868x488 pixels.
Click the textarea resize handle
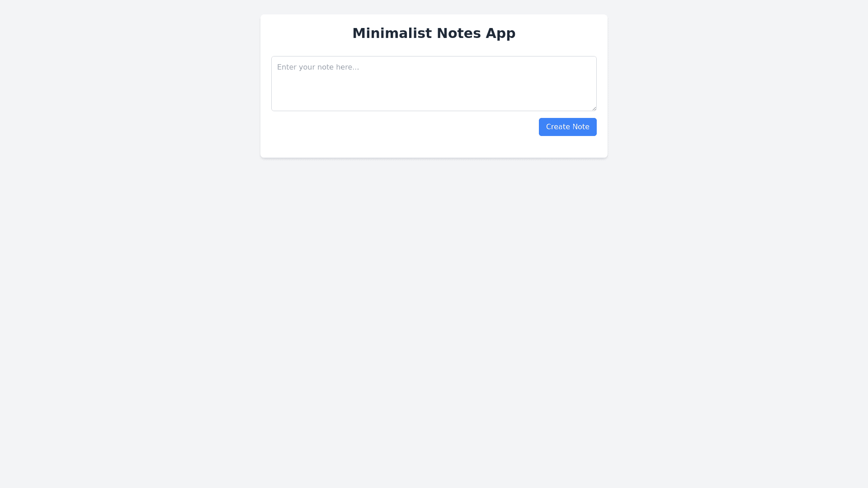(594, 108)
